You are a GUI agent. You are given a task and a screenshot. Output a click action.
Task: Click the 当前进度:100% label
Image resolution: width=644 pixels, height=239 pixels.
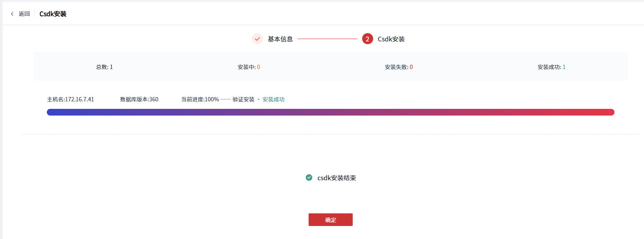point(200,99)
